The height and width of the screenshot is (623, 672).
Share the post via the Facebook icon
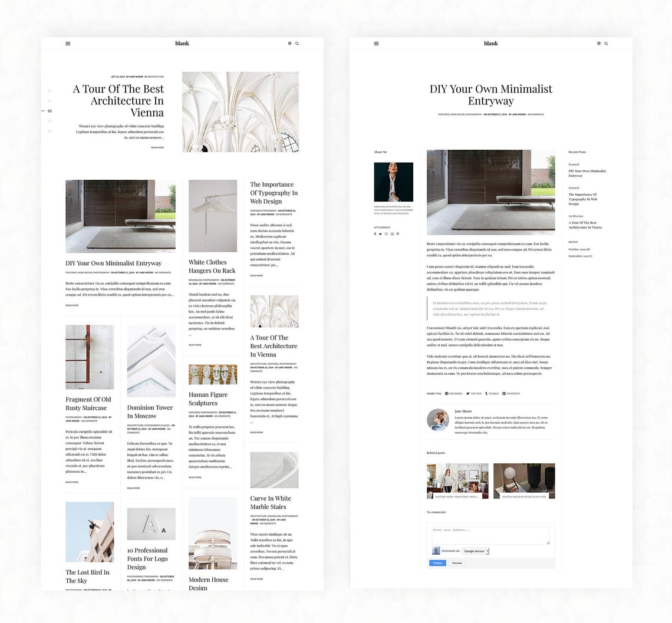(x=447, y=393)
